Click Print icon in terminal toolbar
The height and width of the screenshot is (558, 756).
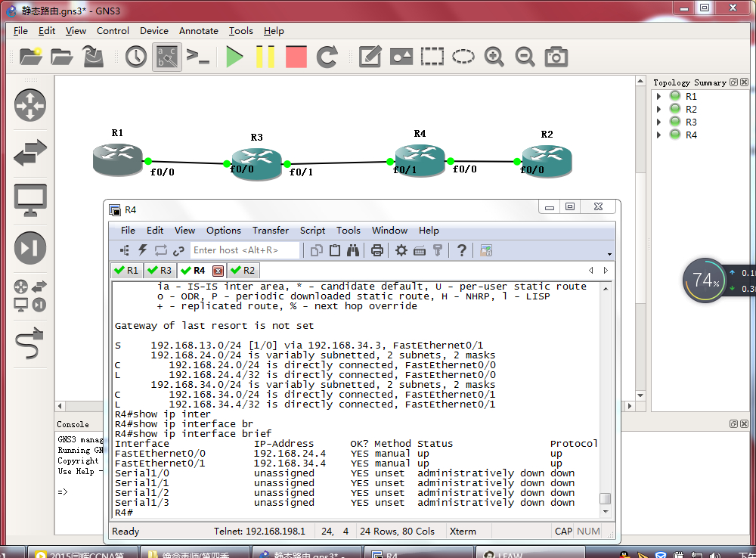coord(377,250)
